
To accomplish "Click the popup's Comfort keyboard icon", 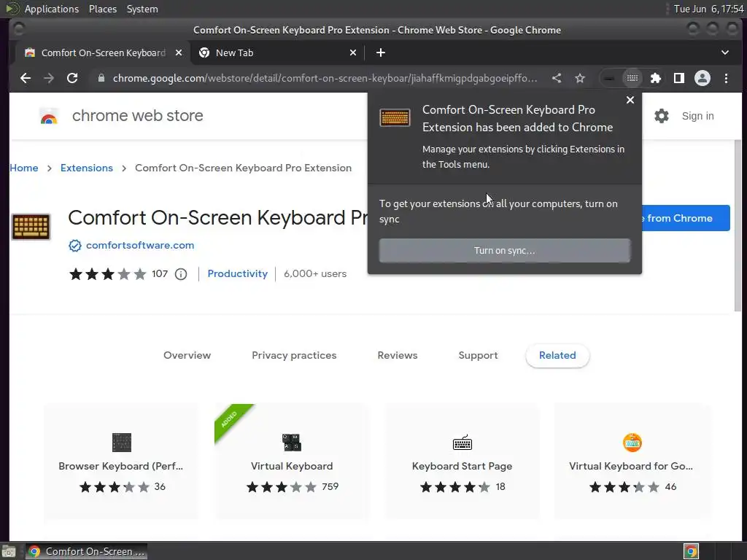I will (x=395, y=117).
